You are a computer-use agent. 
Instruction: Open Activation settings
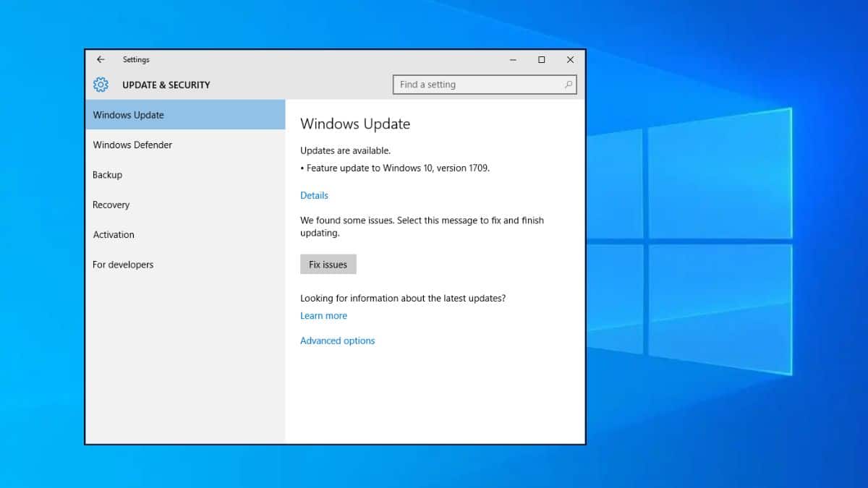pos(113,234)
